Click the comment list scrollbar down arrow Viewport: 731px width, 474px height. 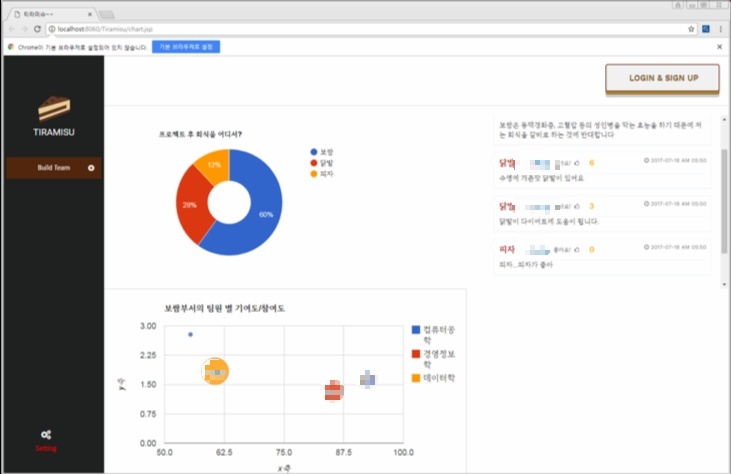pyautogui.click(x=724, y=284)
